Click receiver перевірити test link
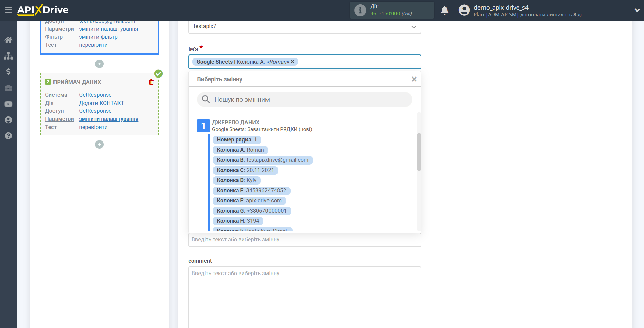644x328 pixels. click(93, 127)
